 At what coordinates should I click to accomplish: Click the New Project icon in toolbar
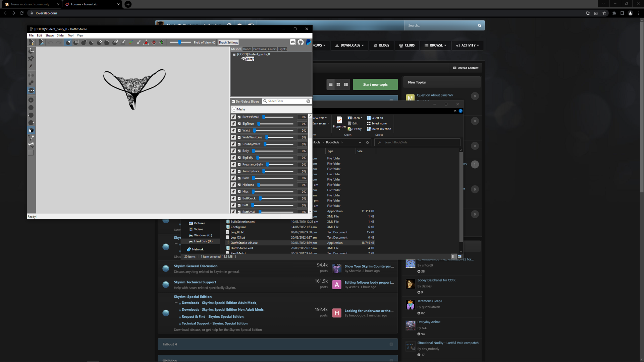click(31, 42)
